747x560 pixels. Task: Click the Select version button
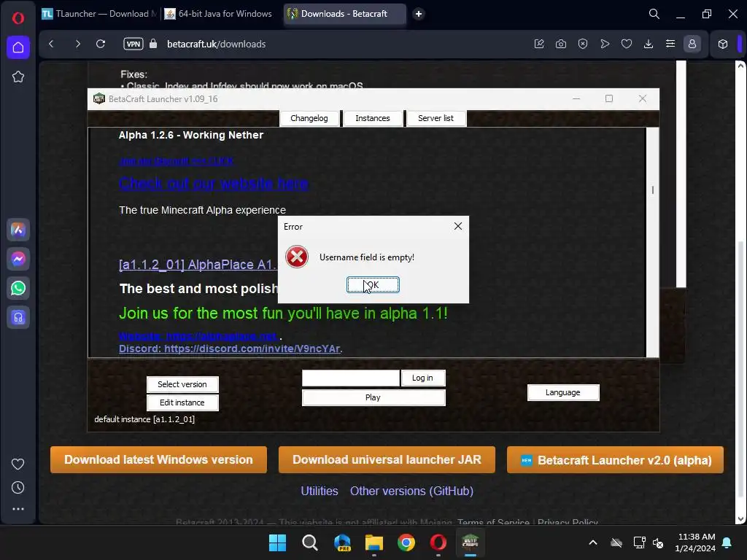point(182,384)
